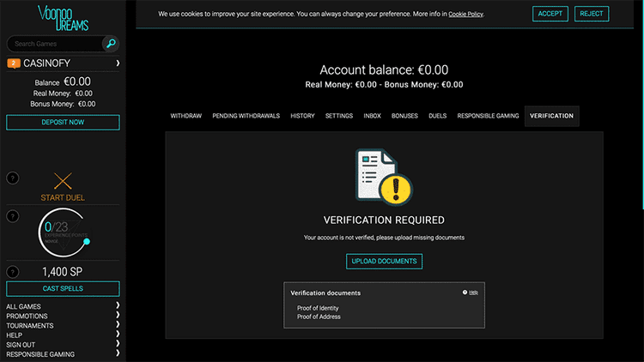Viewport: 644px width, 362px height.
Task: Open the sidebar Responsible Gaming item
Action: (x=40, y=354)
